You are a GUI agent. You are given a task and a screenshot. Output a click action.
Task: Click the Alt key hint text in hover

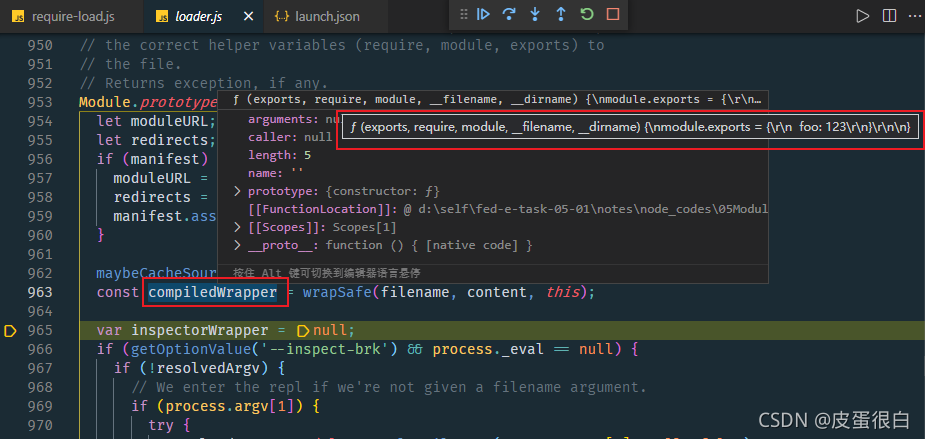pos(326,273)
